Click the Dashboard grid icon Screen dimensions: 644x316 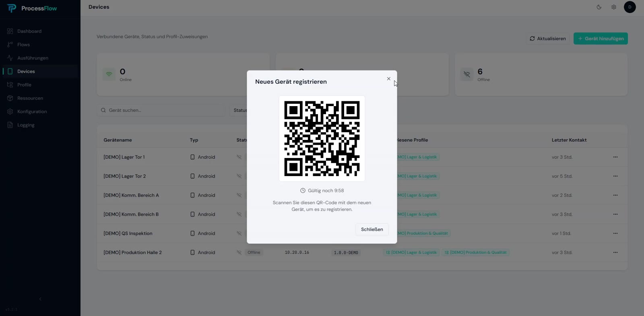coord(10,31)
